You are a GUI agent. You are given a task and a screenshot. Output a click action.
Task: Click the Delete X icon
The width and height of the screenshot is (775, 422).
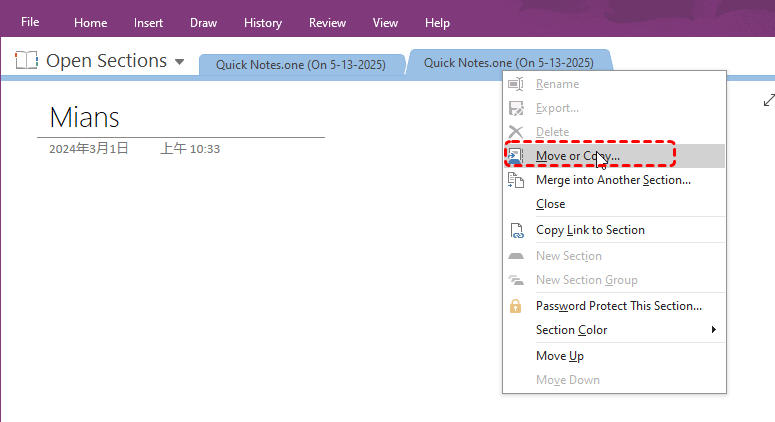pyautogui.click(x=516, y=132)
